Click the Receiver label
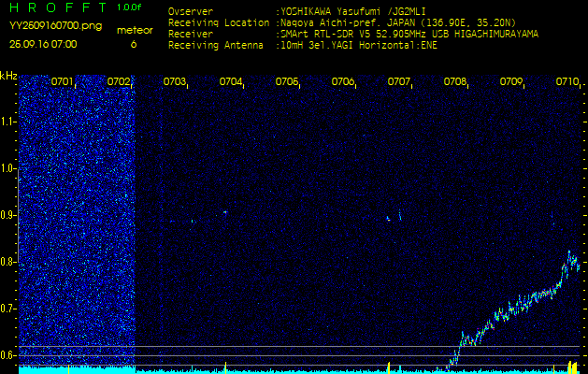This screenshot has width=588, height=374. pyautogui.click(x=191, y=35)
